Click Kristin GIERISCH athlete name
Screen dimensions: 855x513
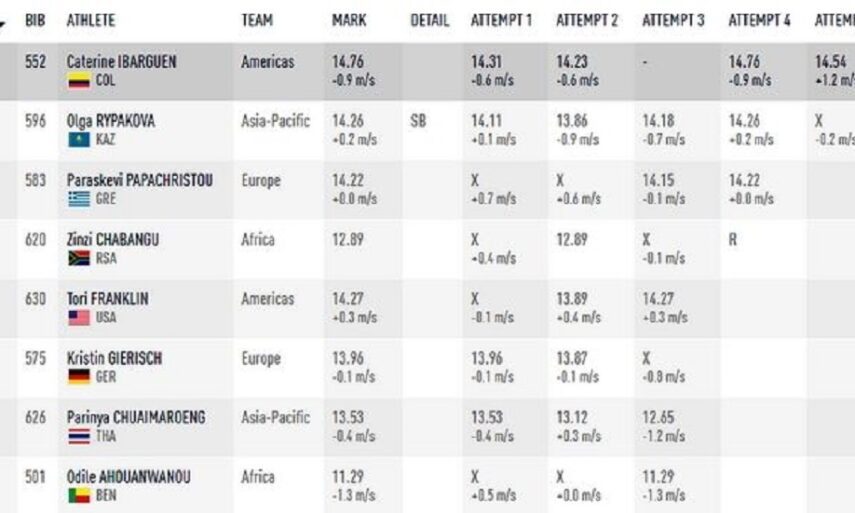click(114, 358)
